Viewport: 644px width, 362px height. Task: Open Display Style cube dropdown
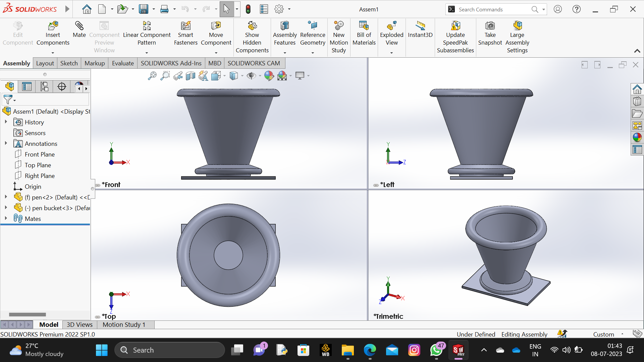click(x=242, y=76)
